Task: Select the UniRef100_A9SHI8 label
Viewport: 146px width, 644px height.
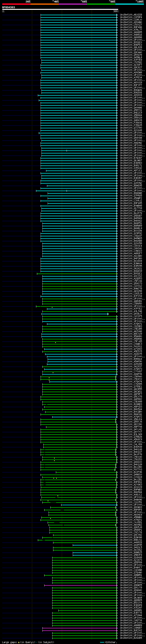Action: pyautogui.click(x=131, y=95)
